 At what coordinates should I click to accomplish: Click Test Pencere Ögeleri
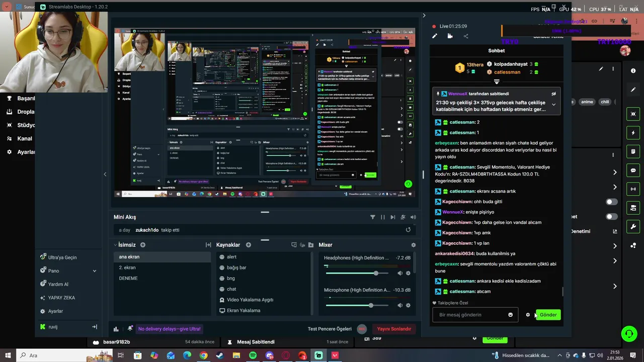click(330, 329)
